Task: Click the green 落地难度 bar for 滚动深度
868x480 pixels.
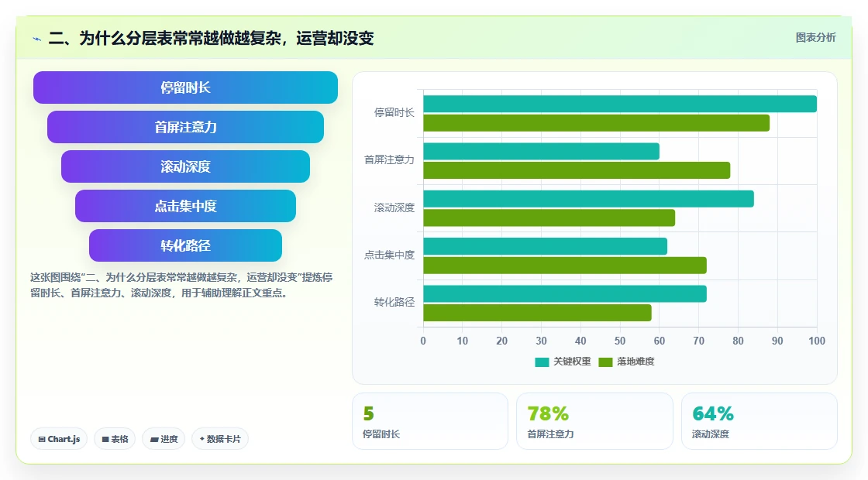Action: tap(549, 218)
